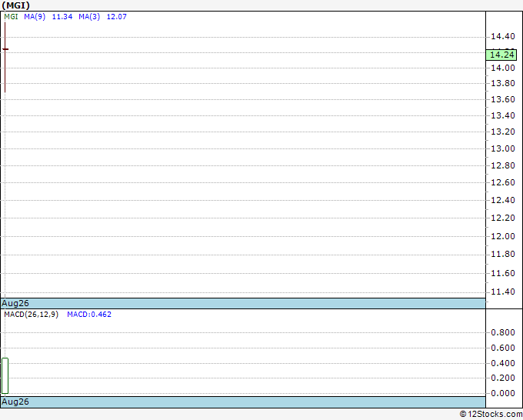Click the 0.400 MACD axis label
The width and height of the screenshot is (523, 420).
[503, 363]
